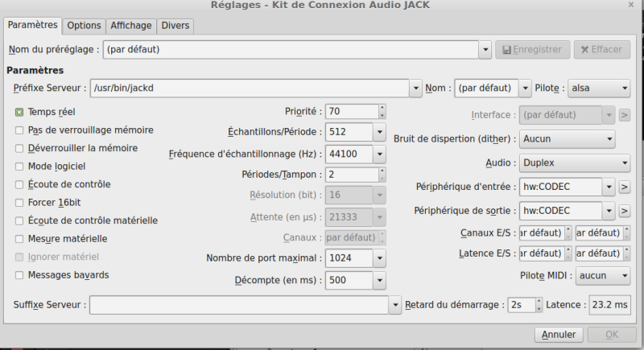Open the Affichage tab
Screen dimensions: 644x350
coord(131,26)
